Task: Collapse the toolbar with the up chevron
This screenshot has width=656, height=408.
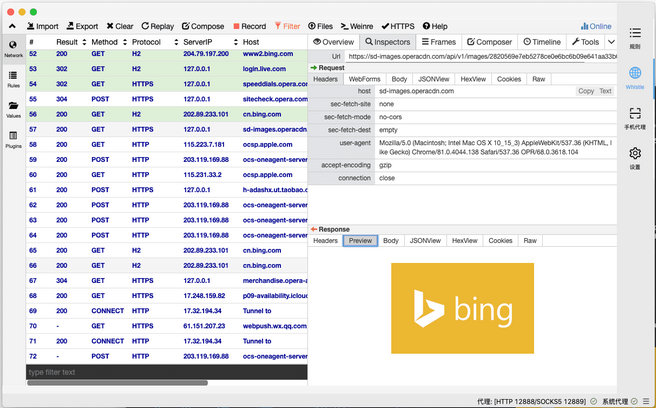Action: [13, 26]
